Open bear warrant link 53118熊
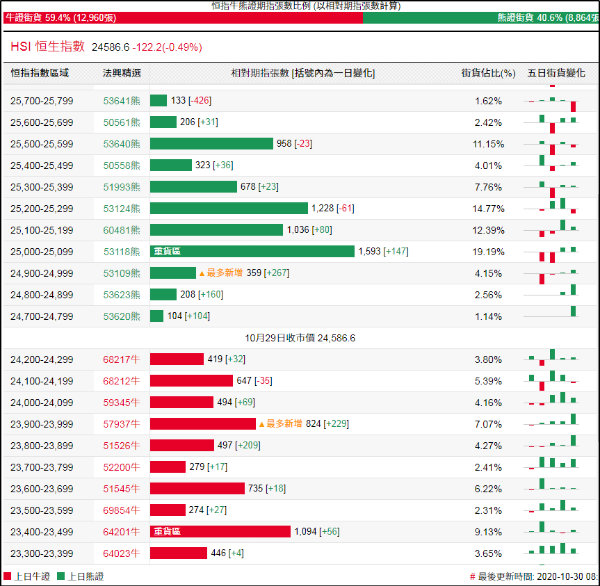 [122, 251]
